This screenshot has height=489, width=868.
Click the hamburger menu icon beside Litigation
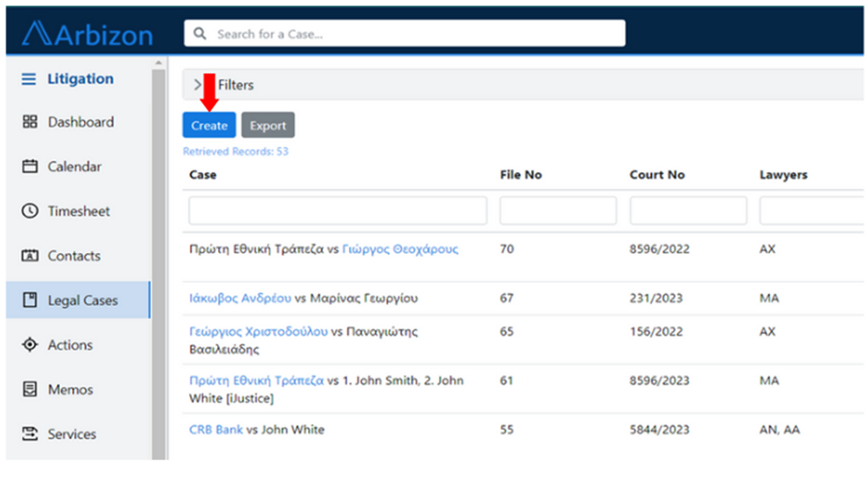click(x=29, y=79)
